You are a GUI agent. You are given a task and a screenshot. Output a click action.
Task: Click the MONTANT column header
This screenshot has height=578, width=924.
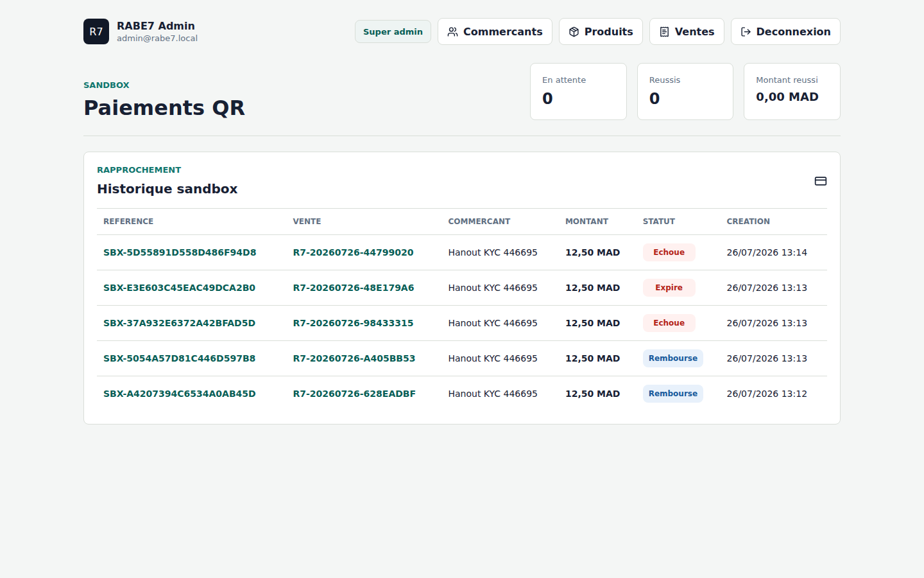[586, 222]
